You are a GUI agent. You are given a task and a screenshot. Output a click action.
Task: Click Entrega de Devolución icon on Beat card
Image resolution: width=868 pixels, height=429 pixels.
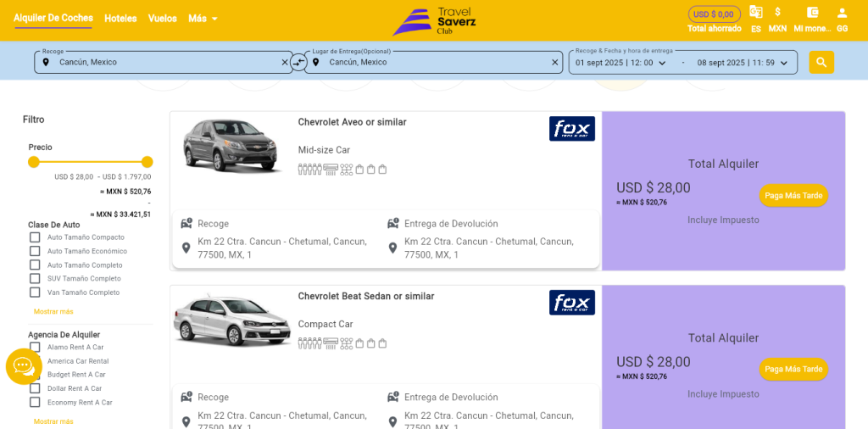393,397
